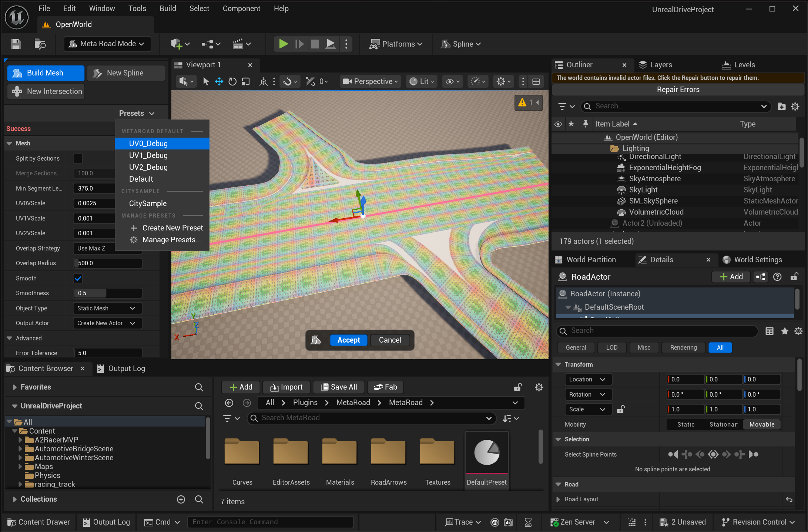Open the Perspective view dropdown
The height and width of the screenshot is (532, 808).
click(370, 81)
